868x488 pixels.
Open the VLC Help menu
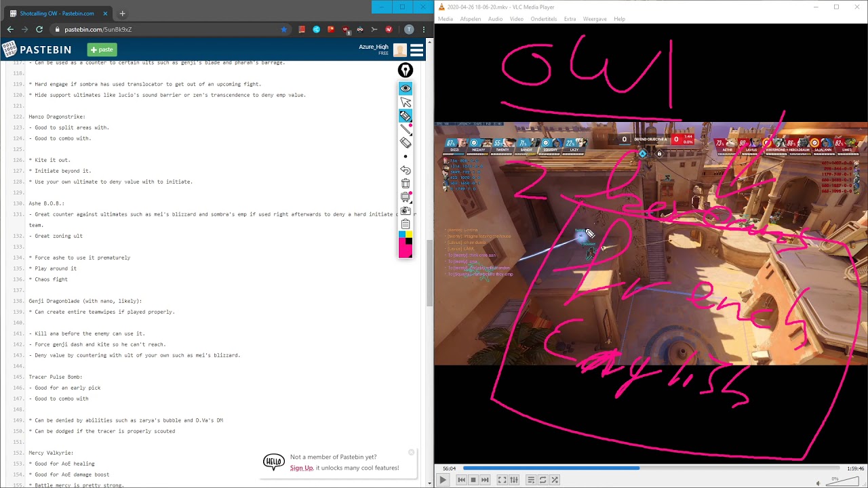coord(620,19)
